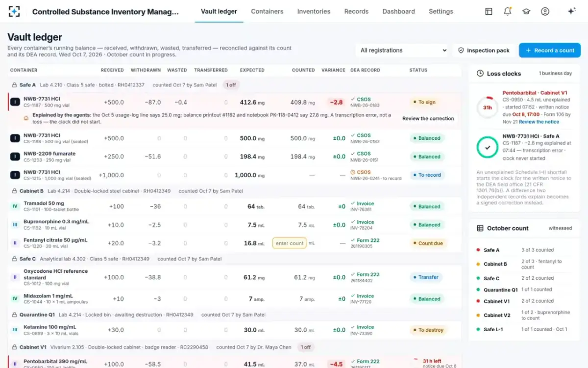Open the sparkle AI assistant icon

pyautogui.click(x=571, y=11)
